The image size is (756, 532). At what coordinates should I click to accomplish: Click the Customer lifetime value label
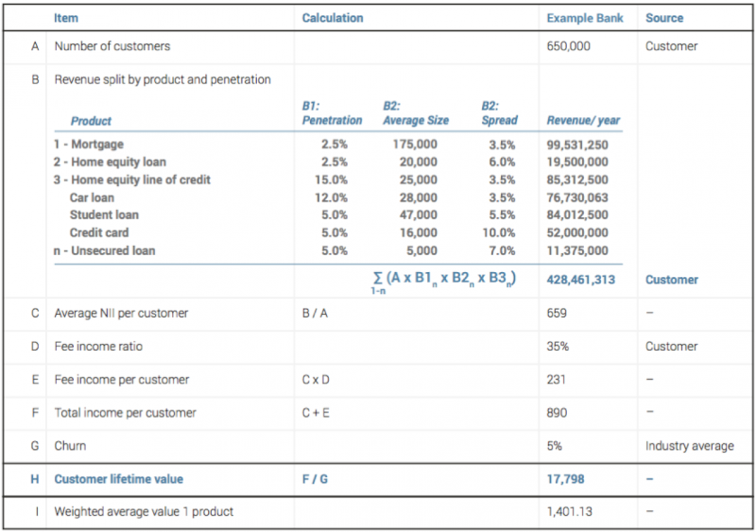pos(119,479)
